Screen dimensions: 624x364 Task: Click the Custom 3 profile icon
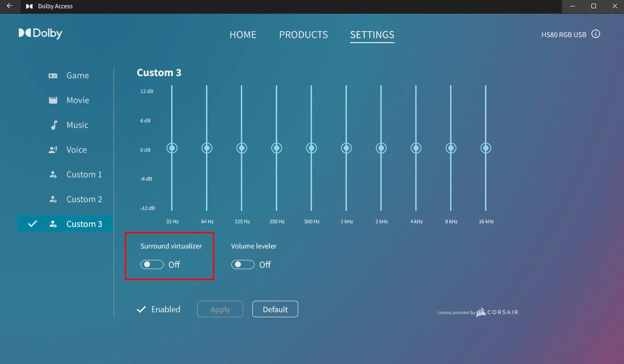(x=53, y=224)
